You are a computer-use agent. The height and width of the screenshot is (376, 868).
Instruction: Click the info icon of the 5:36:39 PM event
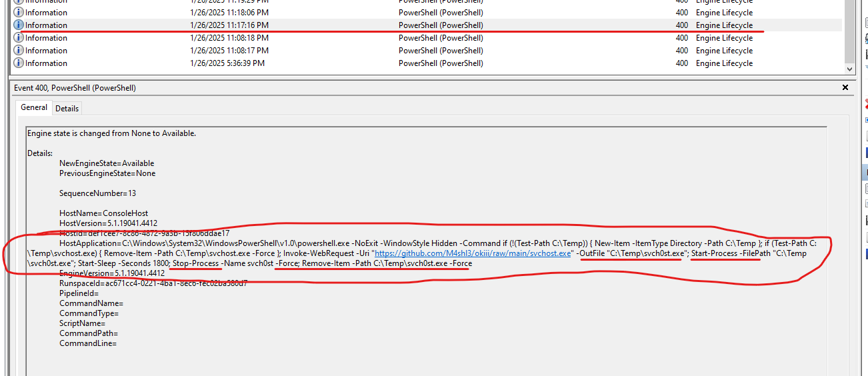(x=19, y=63)
